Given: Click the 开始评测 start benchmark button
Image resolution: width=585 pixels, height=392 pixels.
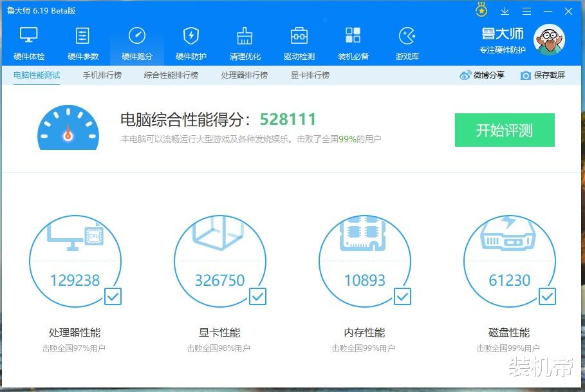Looking at the screenshot, I should point(505,130).
